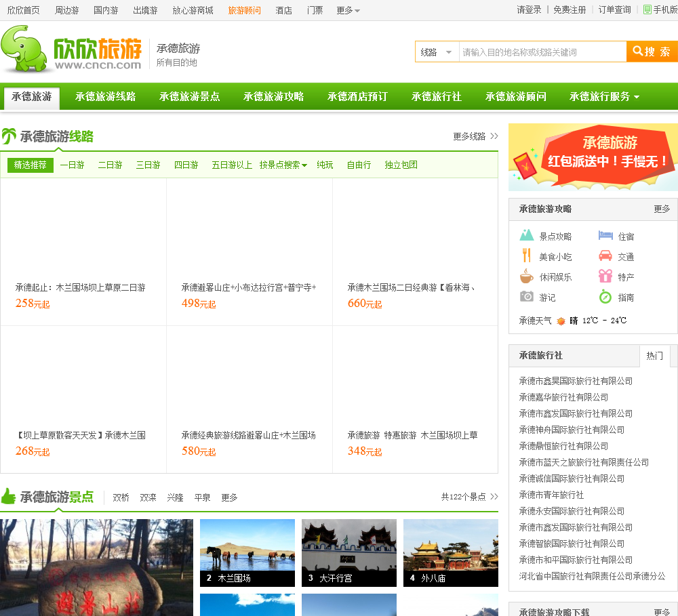The image size is (678, 616).
Task: Go to 承德酒店预订 nav tab
Action: coord(357,96)
